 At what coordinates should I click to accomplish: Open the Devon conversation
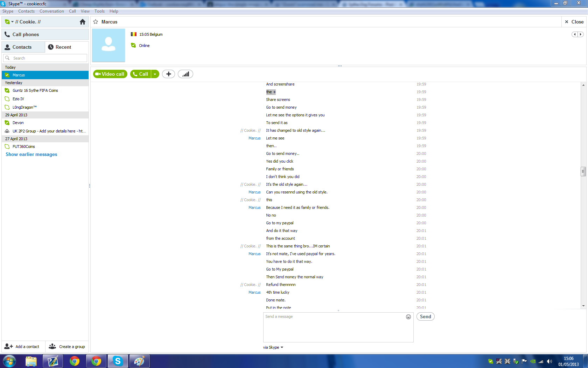45,123
